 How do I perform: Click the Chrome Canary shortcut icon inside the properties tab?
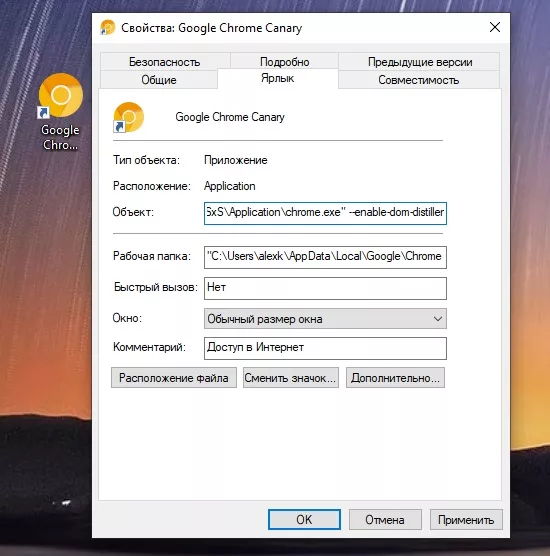tap(128, 117)
